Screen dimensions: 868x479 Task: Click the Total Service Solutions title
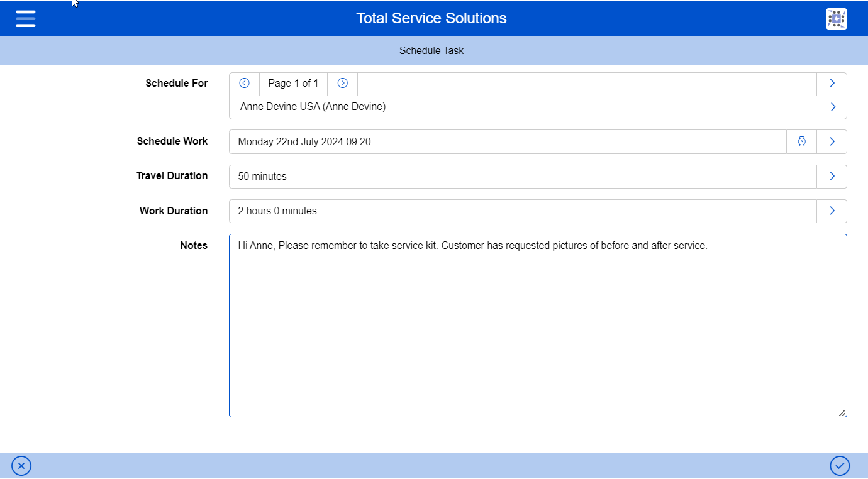431,18
